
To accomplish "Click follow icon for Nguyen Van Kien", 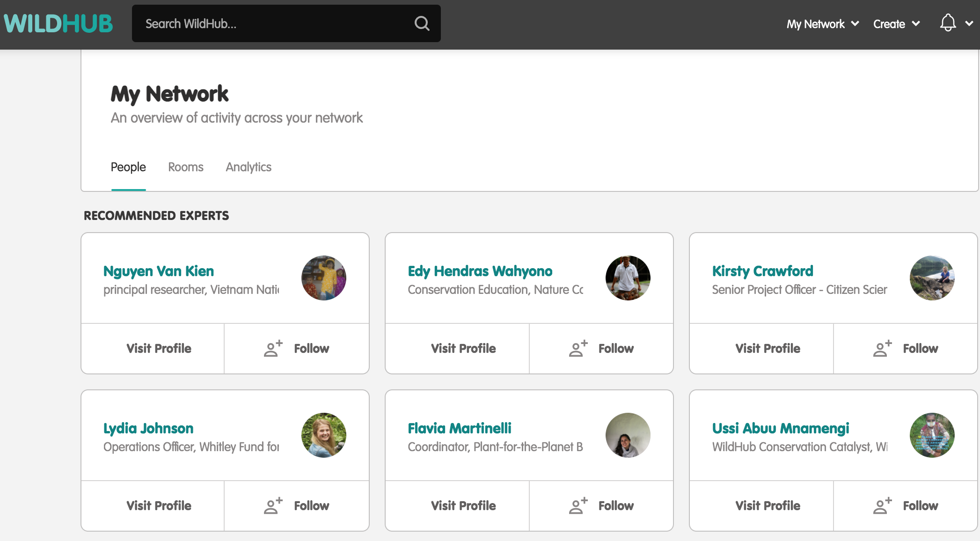I will [x=273, y=349].
